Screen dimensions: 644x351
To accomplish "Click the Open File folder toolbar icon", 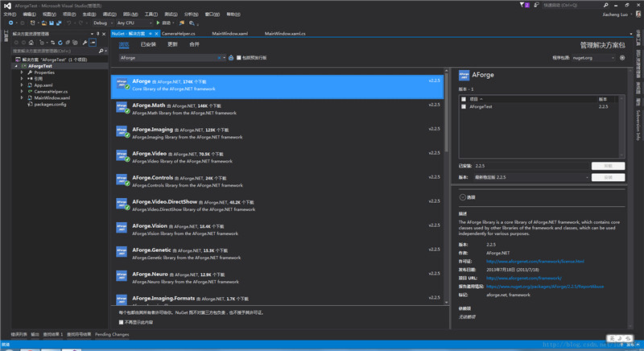I will pos(44,23).
